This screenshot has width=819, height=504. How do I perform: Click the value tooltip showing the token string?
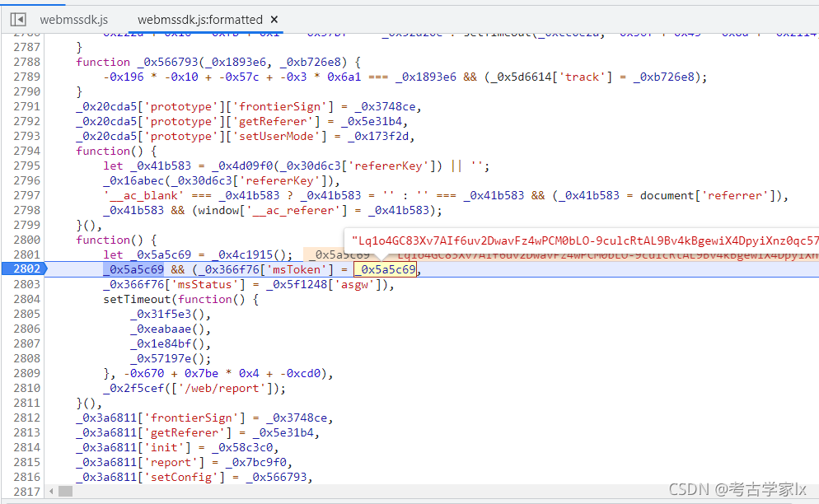582,240
